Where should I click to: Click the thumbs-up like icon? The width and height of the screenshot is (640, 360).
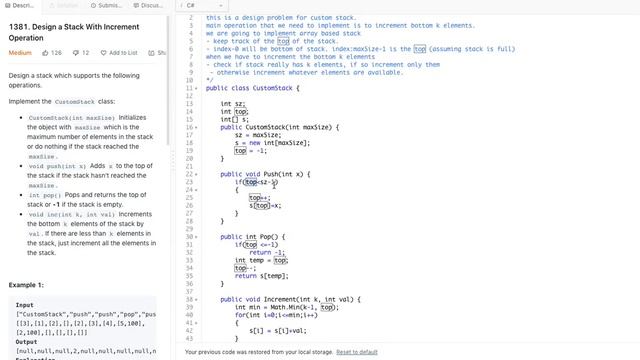(45, 53)
